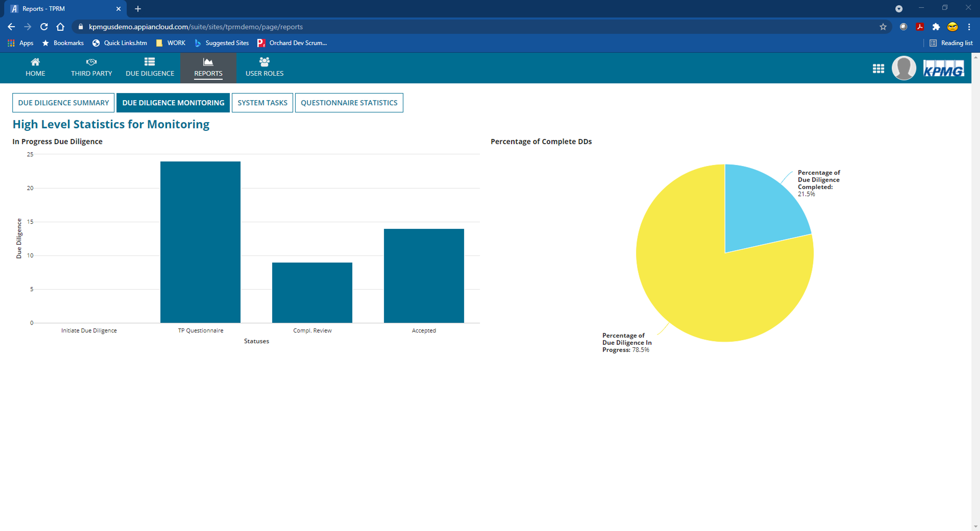980x531 pixels.
Task: Expand the tab search dropdown arrow
Action: pos(899,9)
